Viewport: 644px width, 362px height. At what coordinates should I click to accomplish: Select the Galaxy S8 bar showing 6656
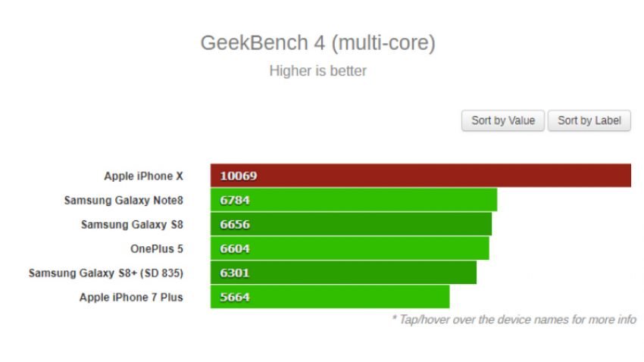click(351, 224)
